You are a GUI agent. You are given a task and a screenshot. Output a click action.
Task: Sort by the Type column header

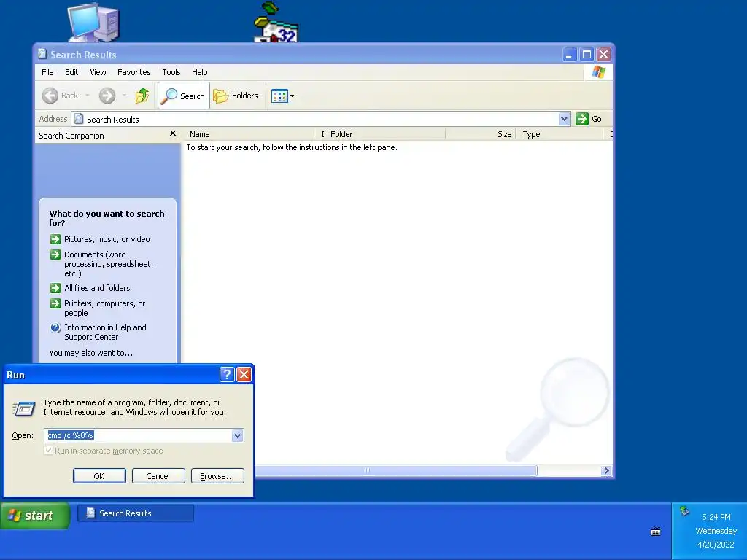(x=560, y=134)
